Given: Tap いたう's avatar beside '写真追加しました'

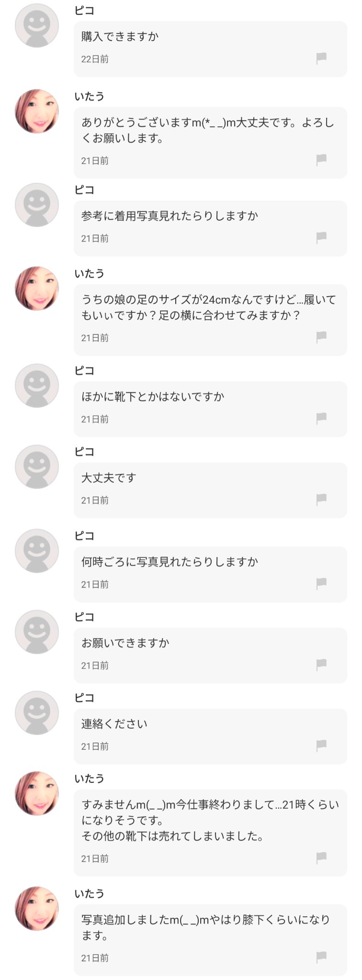Looking at the screenshot, I should [37, 909].
